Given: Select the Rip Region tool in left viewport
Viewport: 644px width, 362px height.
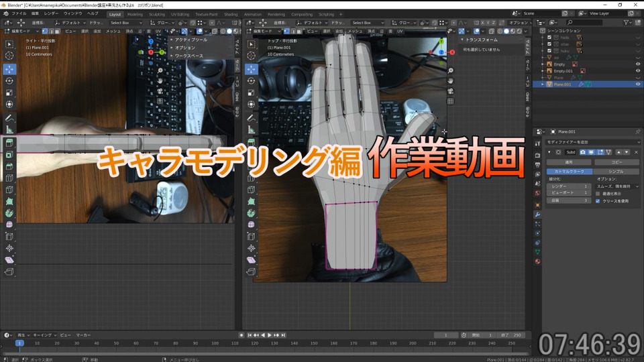Looking at the screenshot, I should click(9, 271).
